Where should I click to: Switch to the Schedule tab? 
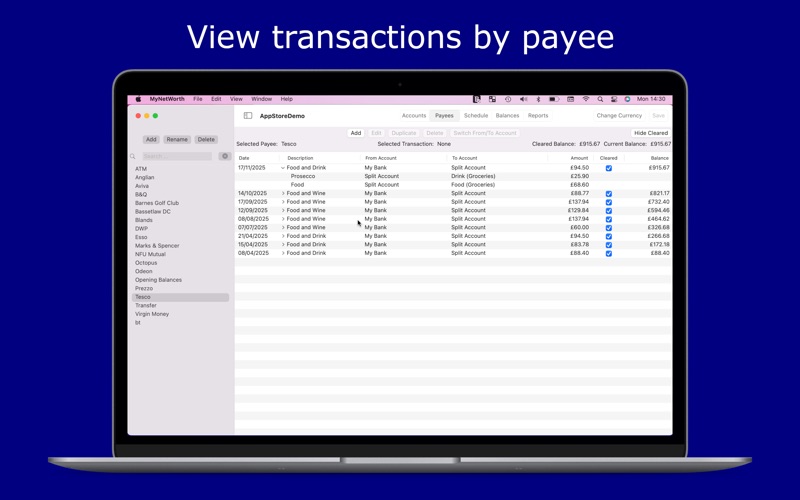(x=476, y=116)
